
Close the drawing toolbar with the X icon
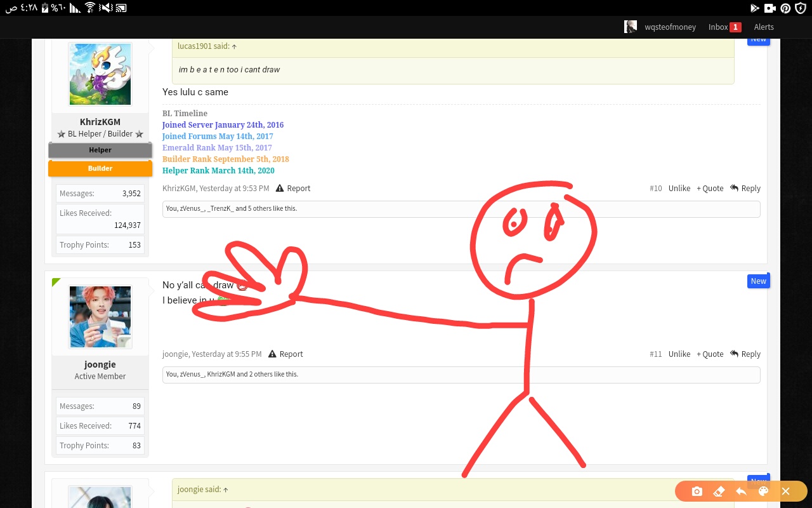[x=785, y=491]
